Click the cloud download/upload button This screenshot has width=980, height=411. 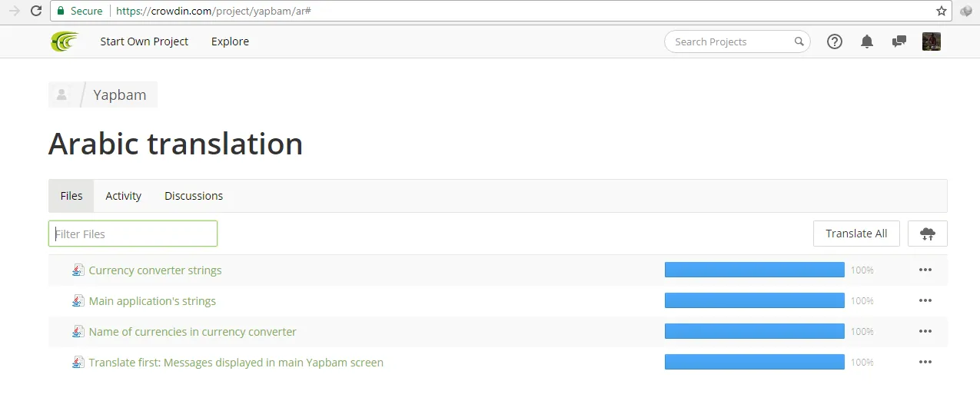(x=928, y=234)
